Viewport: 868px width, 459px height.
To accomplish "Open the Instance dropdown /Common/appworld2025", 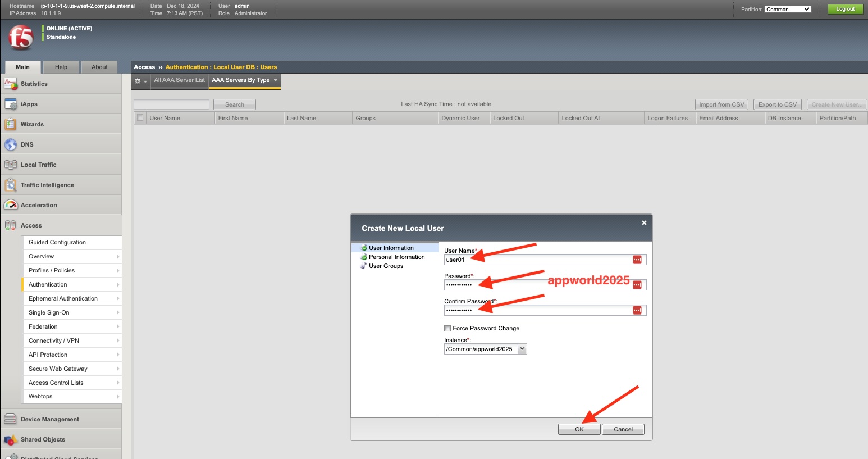I will pos(485,349).
